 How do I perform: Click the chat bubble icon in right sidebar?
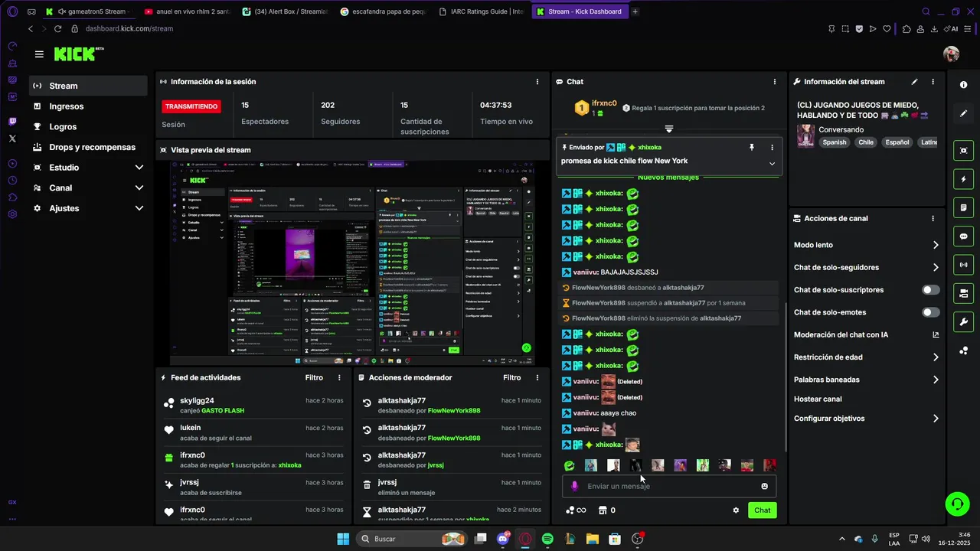pos(964,236)
